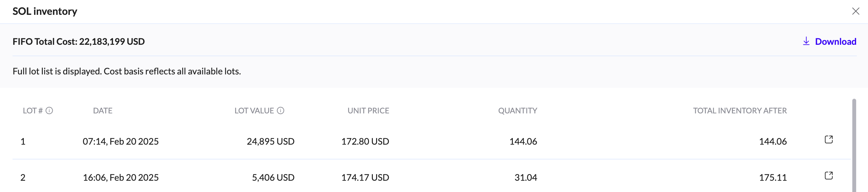Image resolution: width=868 pixels, height=192 pixels.
Task: Click the 24,895 USD lot value
Action: [270, 141]
